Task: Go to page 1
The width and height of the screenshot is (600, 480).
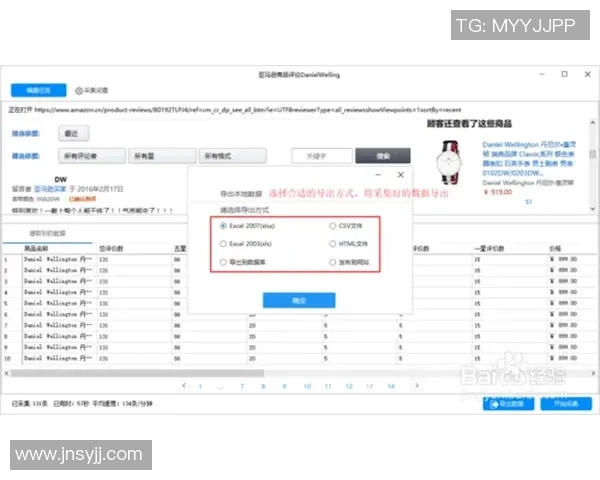Action: click(200, 386)
